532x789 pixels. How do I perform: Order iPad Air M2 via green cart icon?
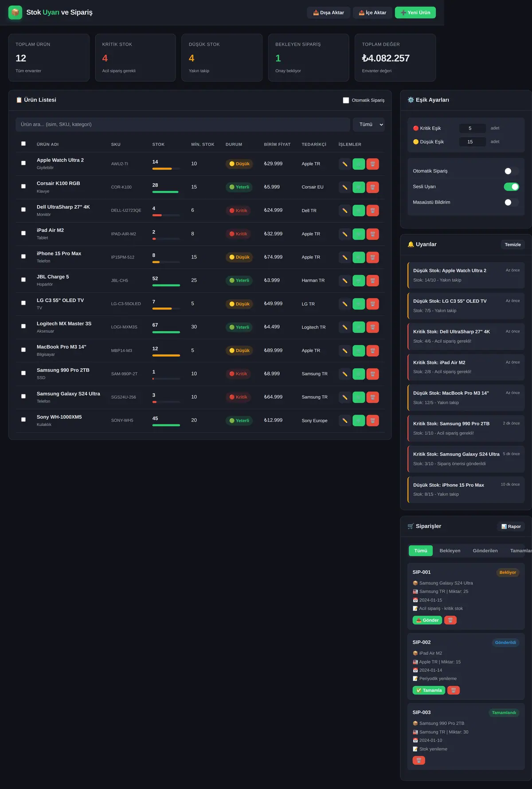359,234
